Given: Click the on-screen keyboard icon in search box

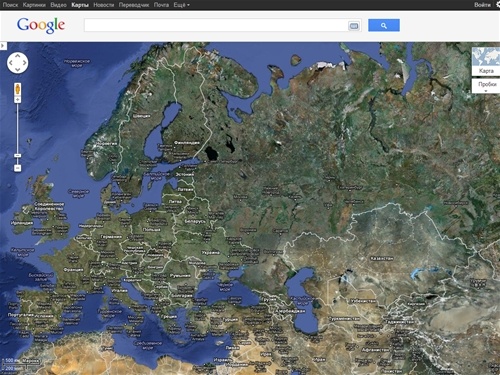Looking at the screenshot, I should click(x=354, y=26).
